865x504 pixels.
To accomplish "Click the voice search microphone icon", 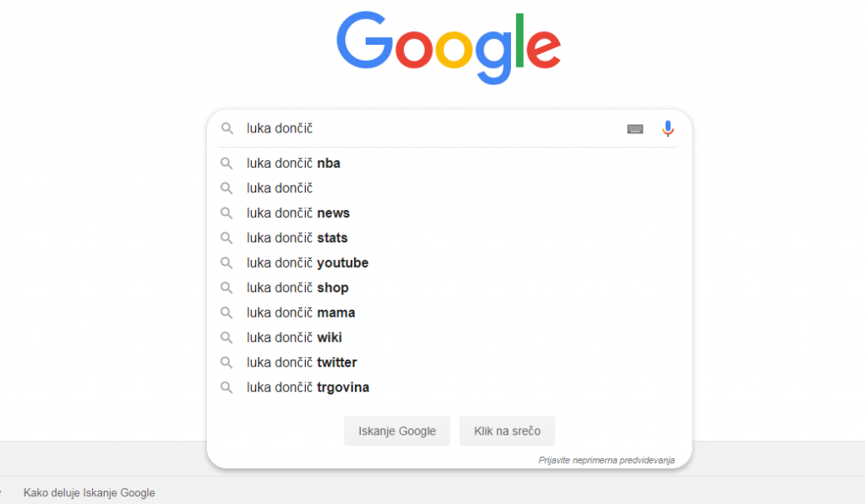I will 667,128.
